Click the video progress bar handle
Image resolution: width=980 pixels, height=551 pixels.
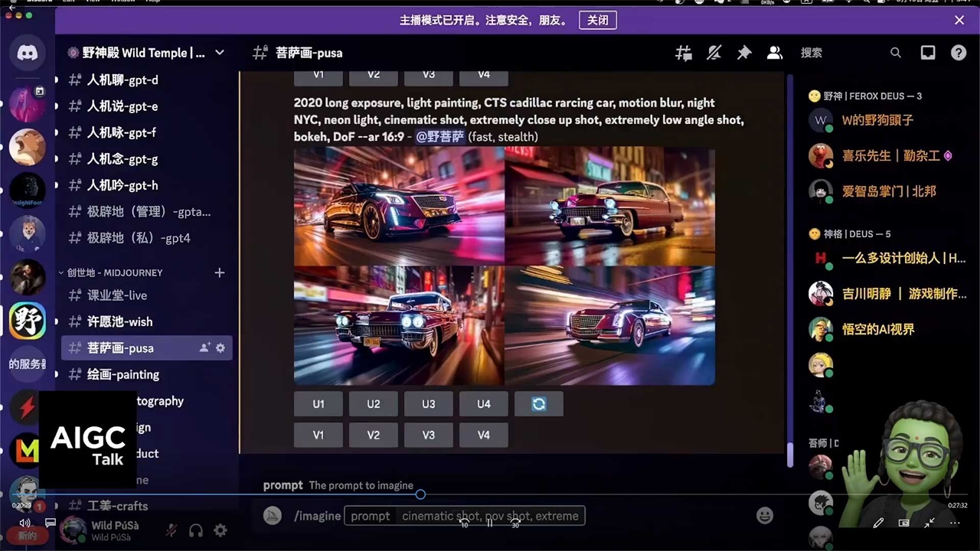[x=420, y=494]
